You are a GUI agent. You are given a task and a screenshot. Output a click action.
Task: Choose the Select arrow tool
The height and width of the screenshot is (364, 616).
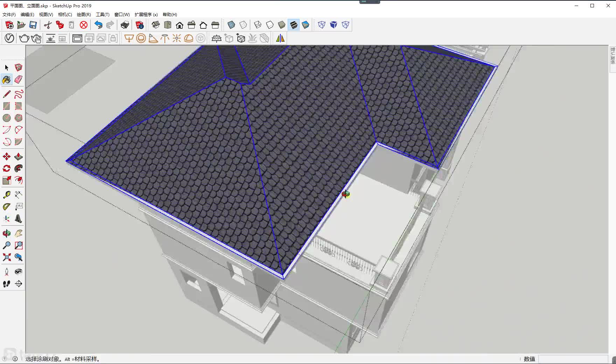[x=7, y=68]
